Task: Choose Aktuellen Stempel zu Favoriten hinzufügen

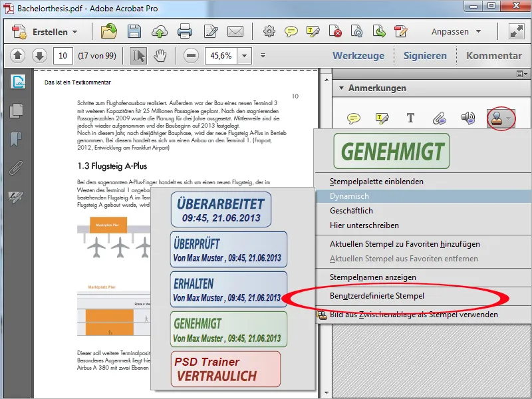Action: click(x=424, y=244)
